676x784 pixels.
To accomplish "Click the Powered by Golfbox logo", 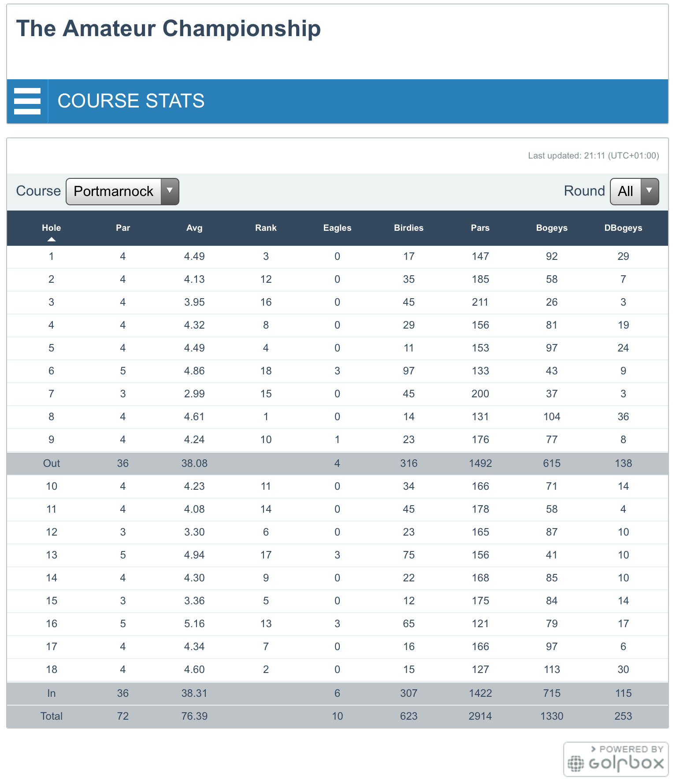I will tap(616, 759).
